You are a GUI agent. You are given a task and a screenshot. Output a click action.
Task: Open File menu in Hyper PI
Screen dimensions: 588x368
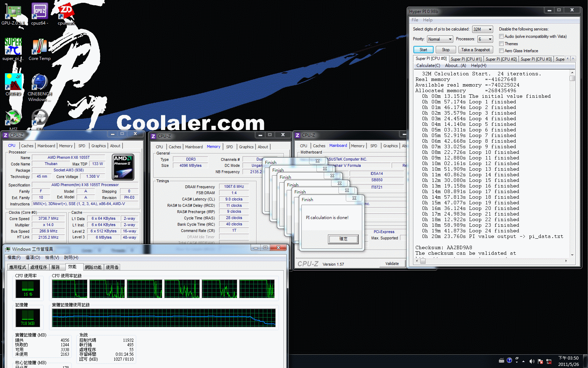pos(415,20)
